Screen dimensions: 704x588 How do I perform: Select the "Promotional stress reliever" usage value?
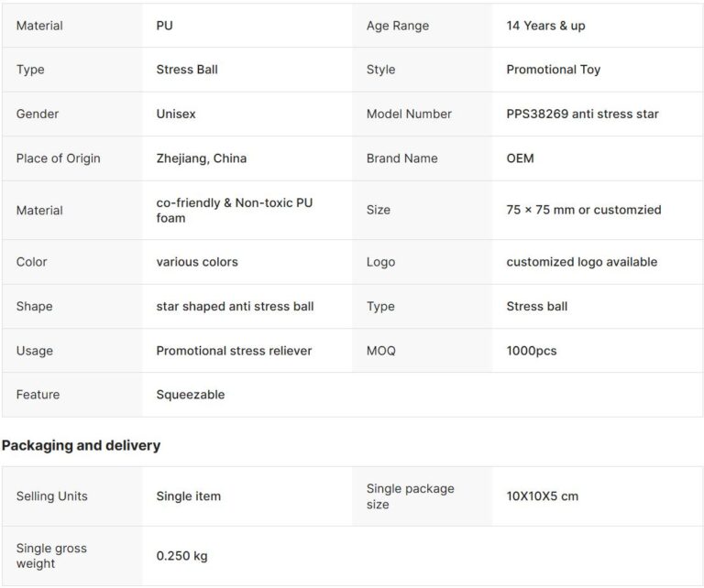[x=234, y=351]
